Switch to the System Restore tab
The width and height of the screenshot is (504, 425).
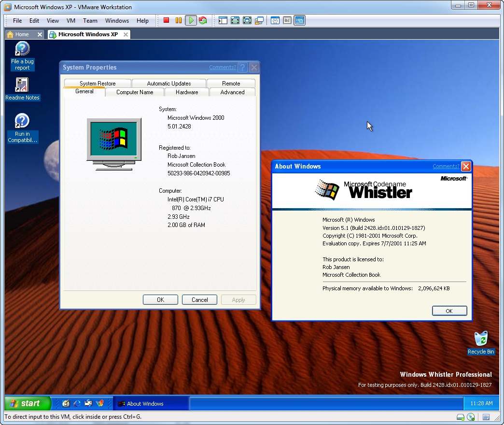coord(98,83)
